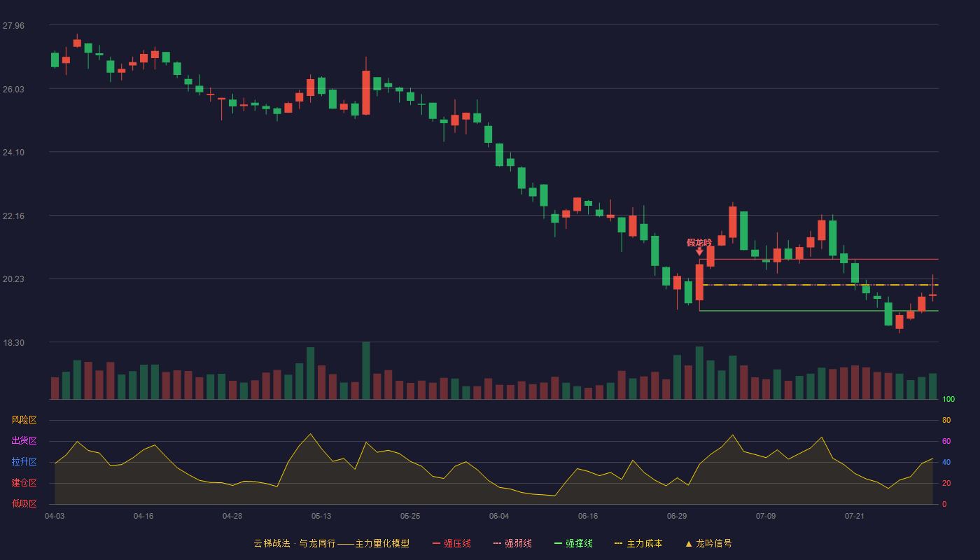Click the indicator scale value 0
The image size is (980, 560).
tap(944, 504)
